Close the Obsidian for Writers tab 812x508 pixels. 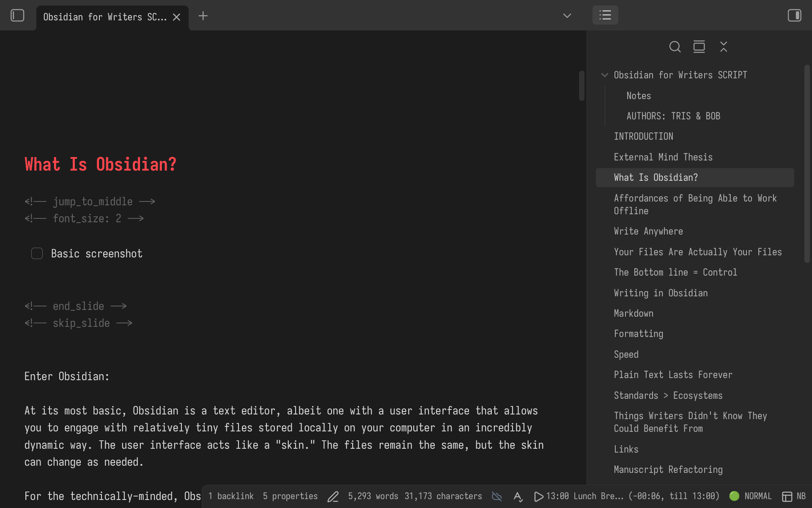(x=177, y=17)
